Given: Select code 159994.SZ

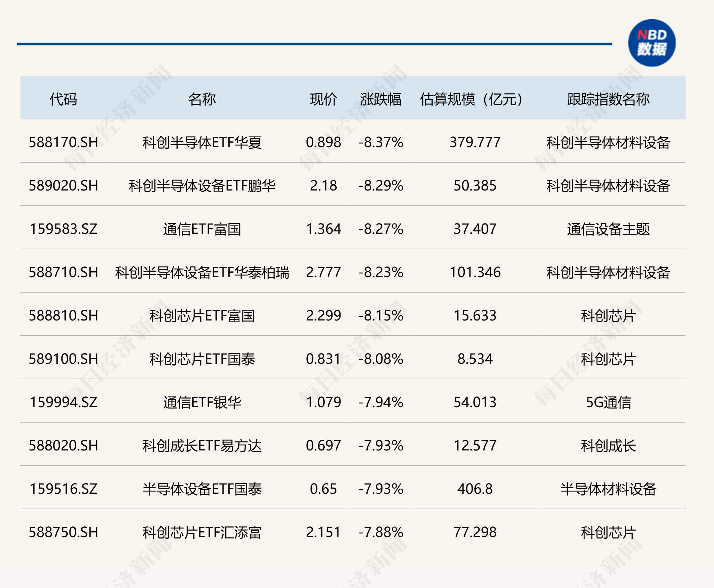Looking at the screenshot, I should point(63,402).
